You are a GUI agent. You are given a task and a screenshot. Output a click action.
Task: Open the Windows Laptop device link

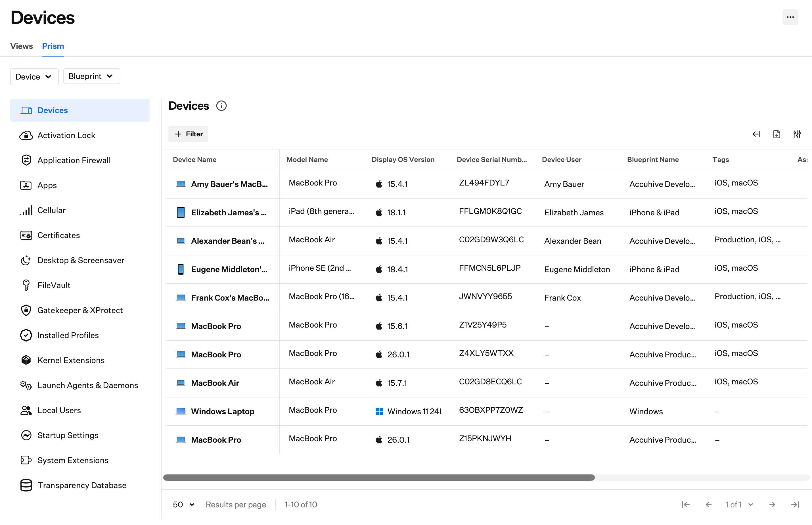(222, 411)
